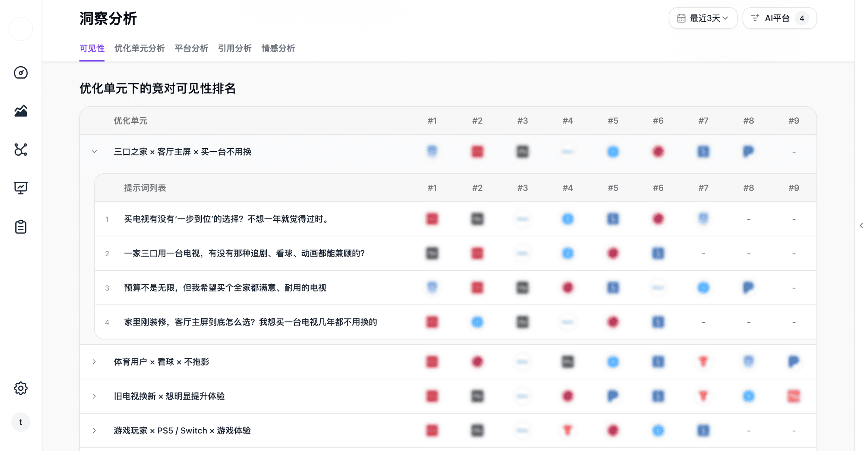Click the area chart analytics sidebar icon
The width and height of the screenshot is (868, 451).
pyautogui.click(x=20, y=111)
